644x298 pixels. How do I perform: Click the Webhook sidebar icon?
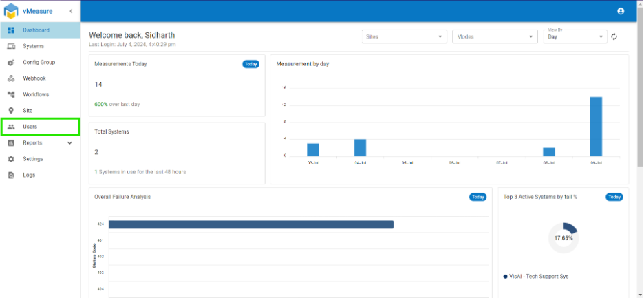tap(11, 78)
